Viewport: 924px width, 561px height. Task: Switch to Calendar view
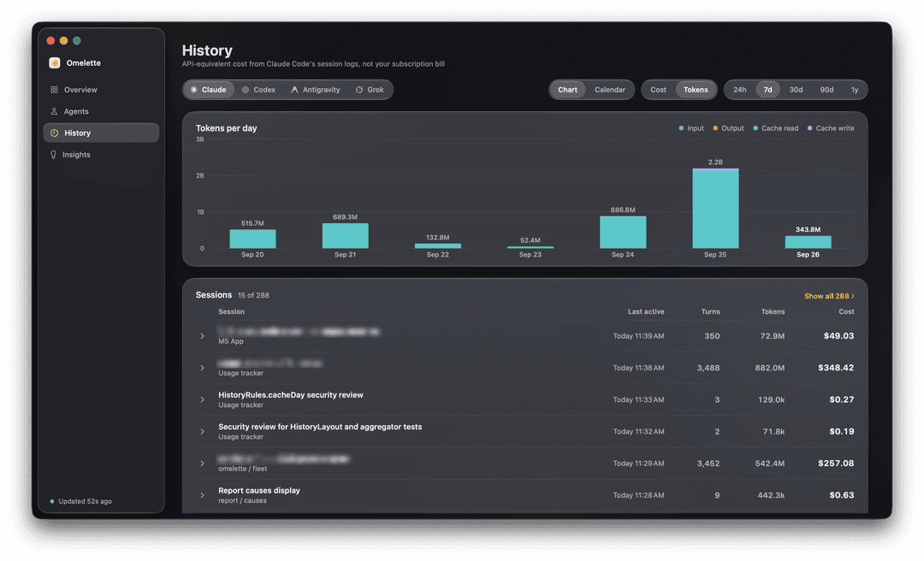point(610,90)
